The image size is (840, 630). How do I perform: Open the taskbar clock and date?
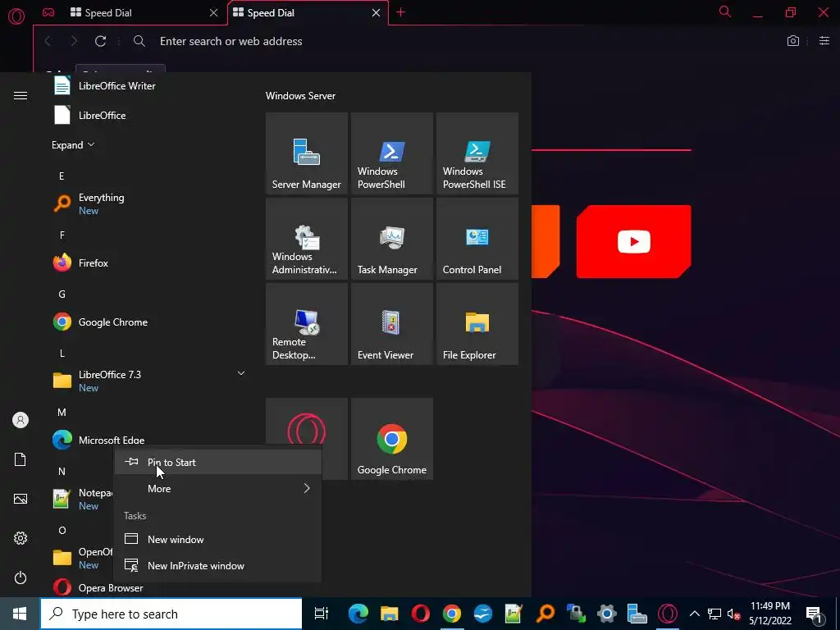tap(769, 614)
